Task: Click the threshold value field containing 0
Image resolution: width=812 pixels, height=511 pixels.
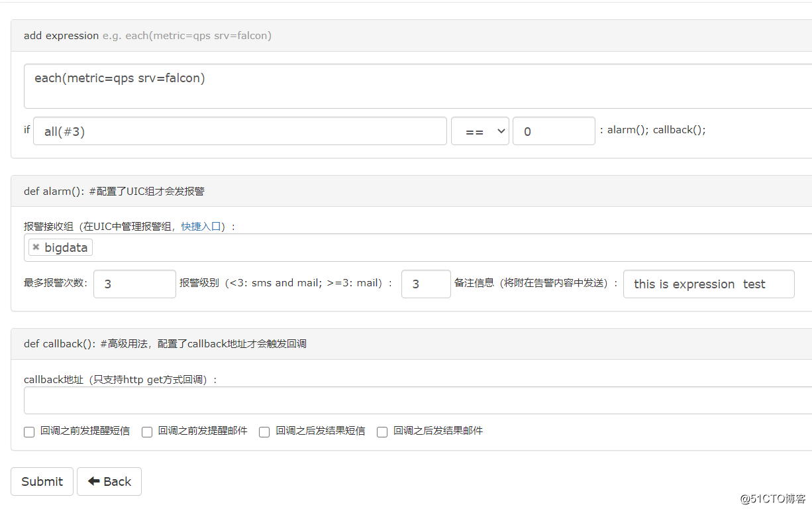Action: [554, 131]
